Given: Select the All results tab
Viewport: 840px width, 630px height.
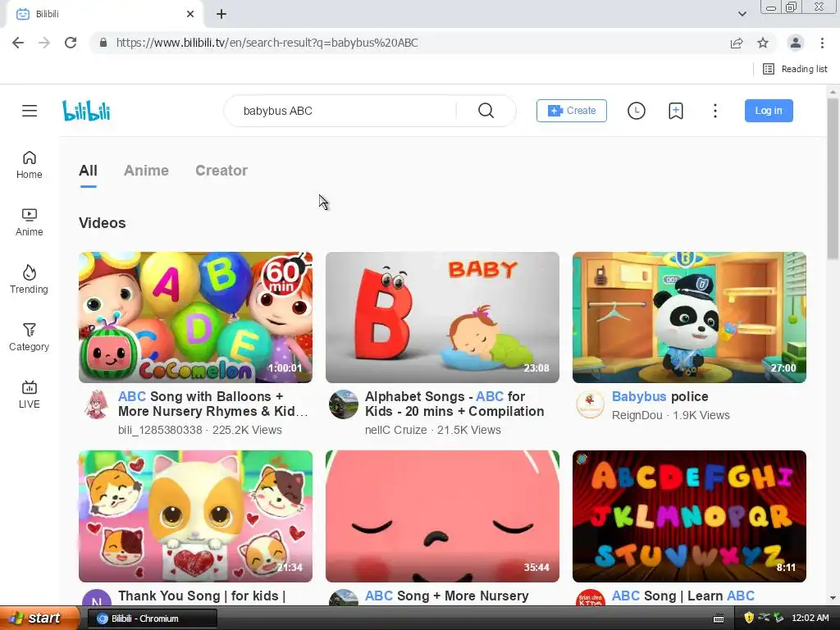Looking at the screenshot, I should pyautogui.click(x=88, y=171).
